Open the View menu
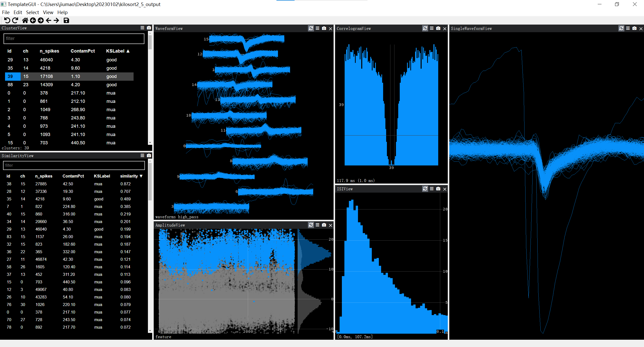 tap(48, 12)
